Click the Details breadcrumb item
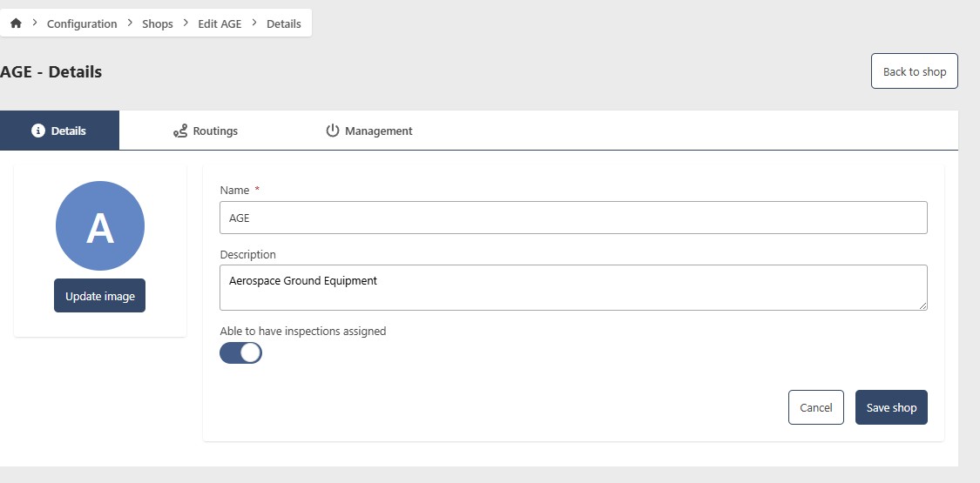The image size is (980, 483). coord(284,23)
